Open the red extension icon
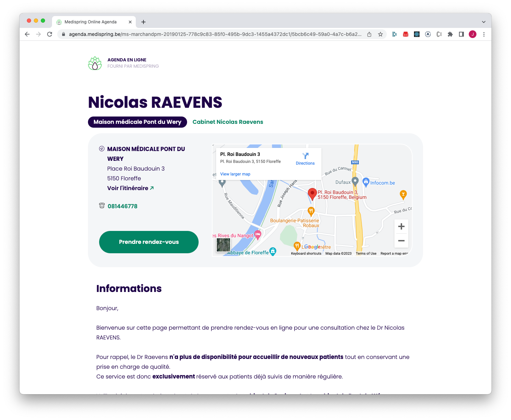The height and width of the screenshot is (420, 511). [406, 34]
